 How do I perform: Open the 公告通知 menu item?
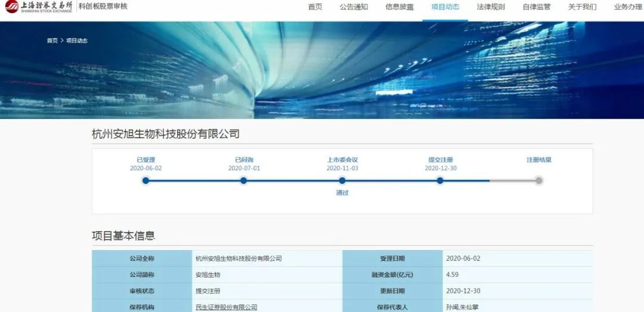pyautogui.click(x=354, y=7)
